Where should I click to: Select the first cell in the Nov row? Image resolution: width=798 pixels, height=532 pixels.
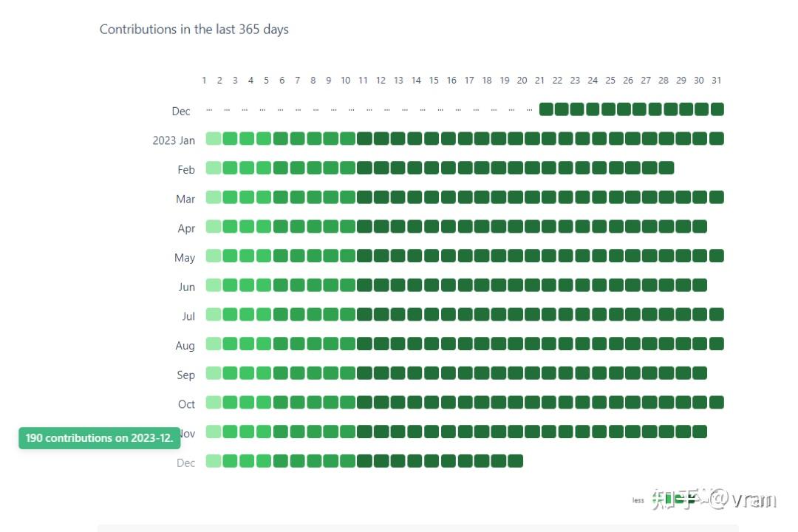click(x=214, y=432)
